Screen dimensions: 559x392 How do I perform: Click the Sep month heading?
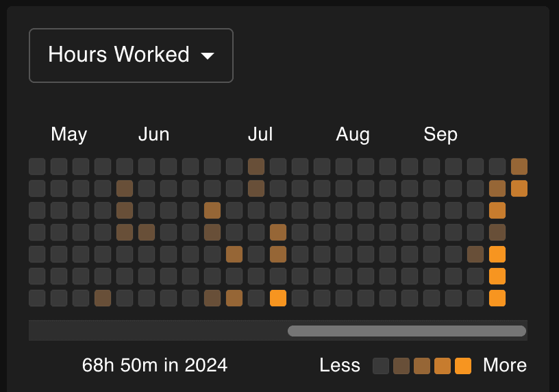440,134
